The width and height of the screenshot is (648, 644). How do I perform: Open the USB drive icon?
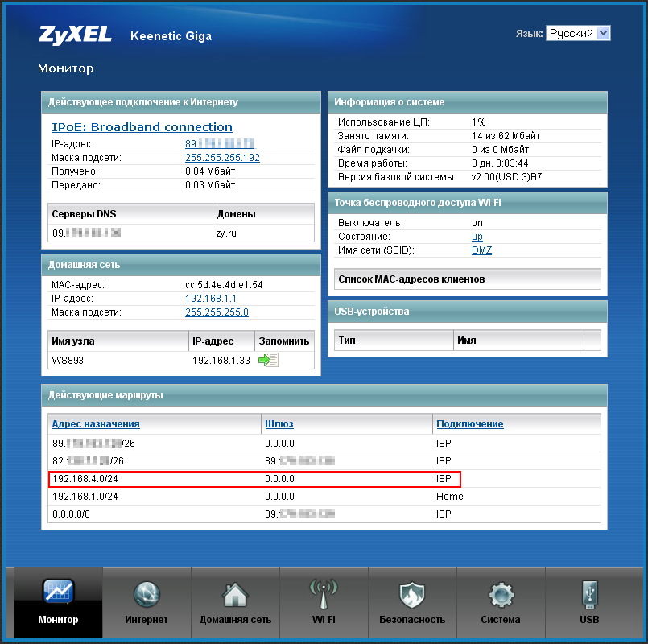[x=589, y=594]
